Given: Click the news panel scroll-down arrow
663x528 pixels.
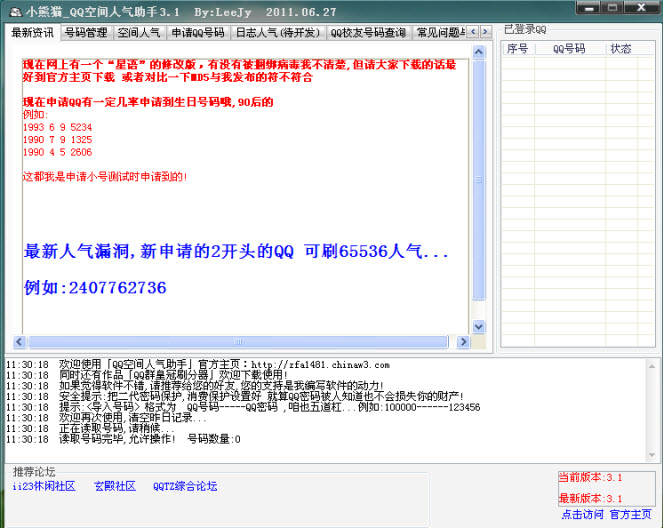Looking at the screenshot, I should click(x=479, y=326).
